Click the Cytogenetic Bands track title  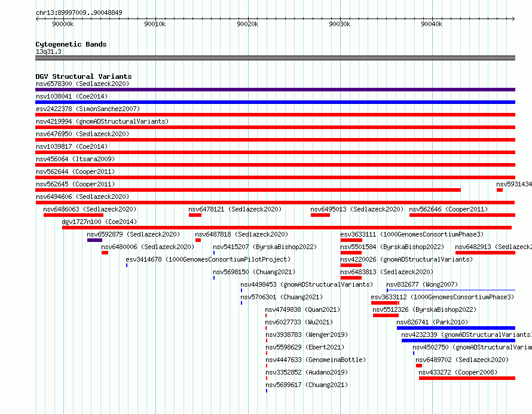(x=71, y=44)
